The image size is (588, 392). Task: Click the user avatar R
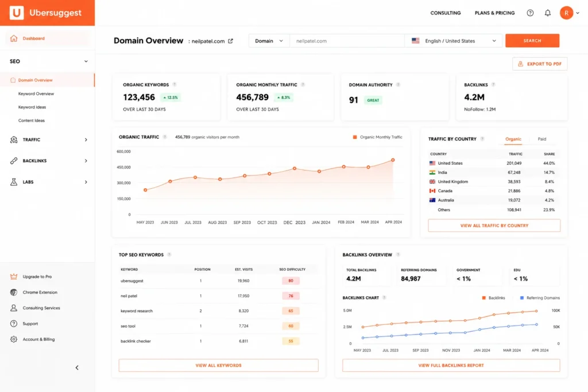pyautogui.click(x=567, y=13)
